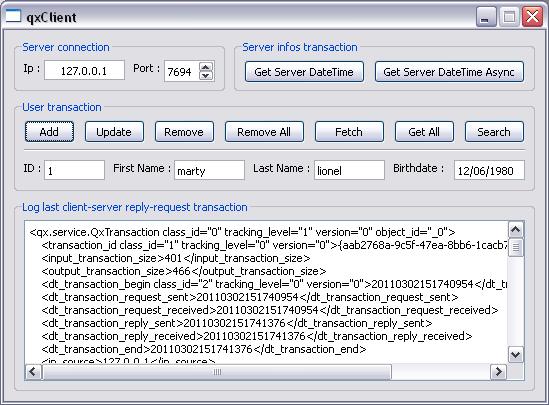
Task: Click the dt_transaction_begin log line
Action: tap(274, 284)
